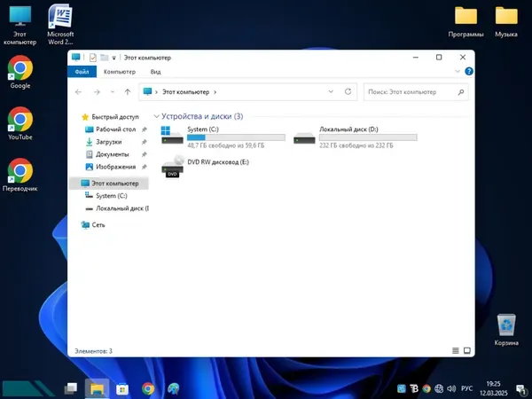
Task: Select Загрузки in quick access sidebar
Action: [109, 142]
